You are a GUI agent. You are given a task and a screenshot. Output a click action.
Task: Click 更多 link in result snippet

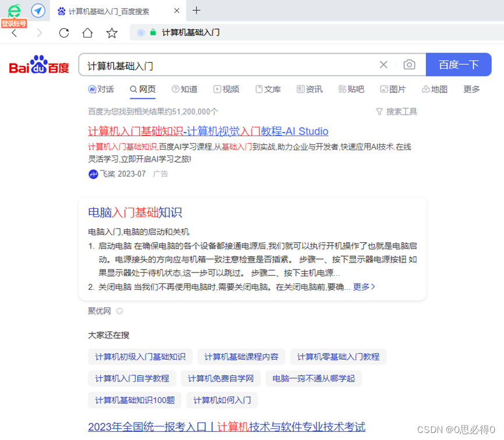pyautogui.click(x=364, y=286)
